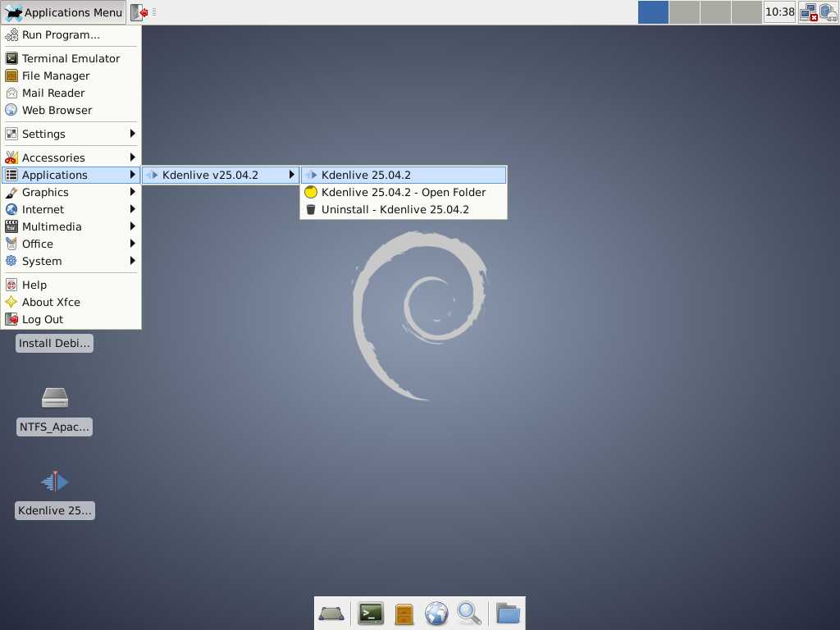
Task: Click the Kdenlive logo icon in the highlighted entry
Action: [311, 175]
